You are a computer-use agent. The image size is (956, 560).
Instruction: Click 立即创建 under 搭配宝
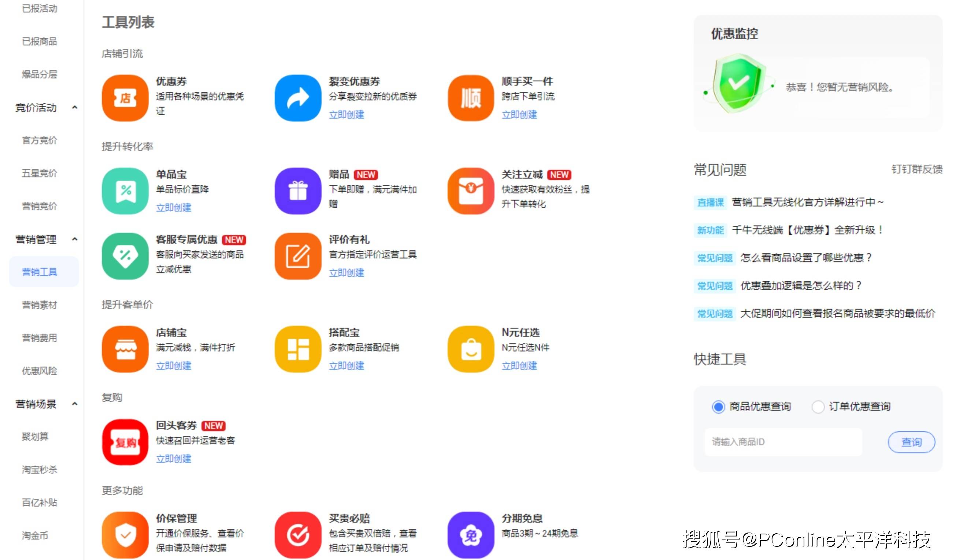(x=347, y=366)
